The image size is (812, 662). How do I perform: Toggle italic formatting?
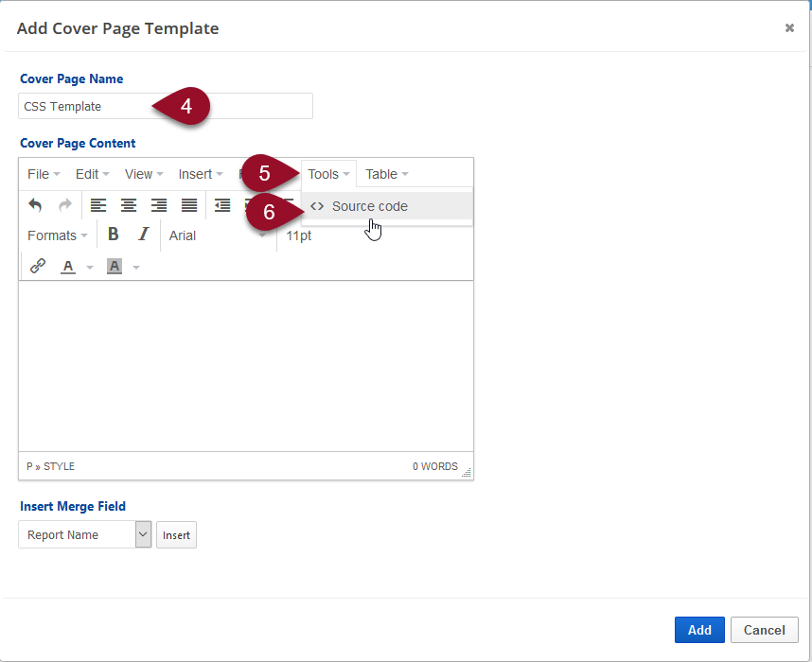click(x=144, y=235)
